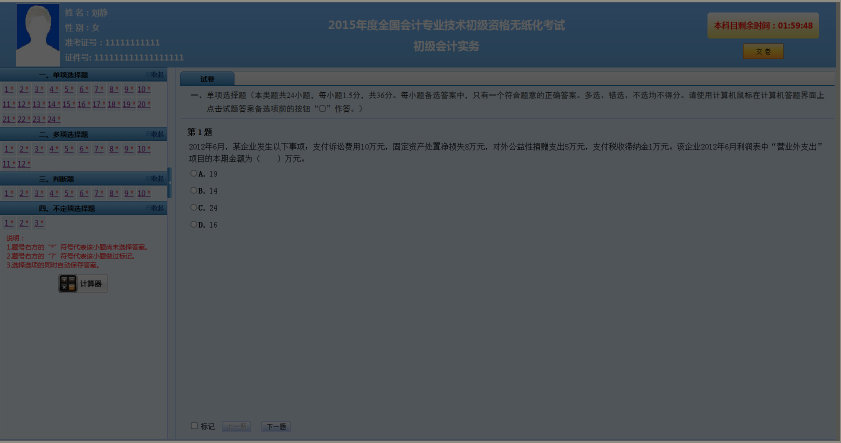Click the 准考证号 11111111111 text

[112, 42]
